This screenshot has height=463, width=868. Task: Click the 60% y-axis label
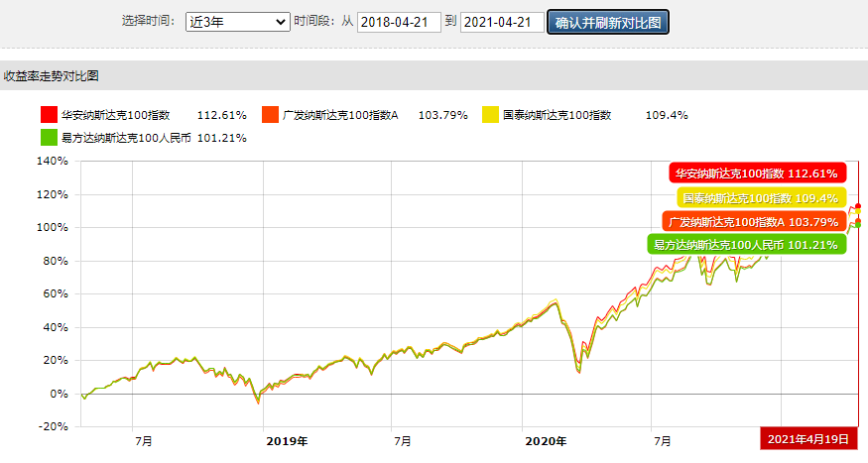click(56, 293)
